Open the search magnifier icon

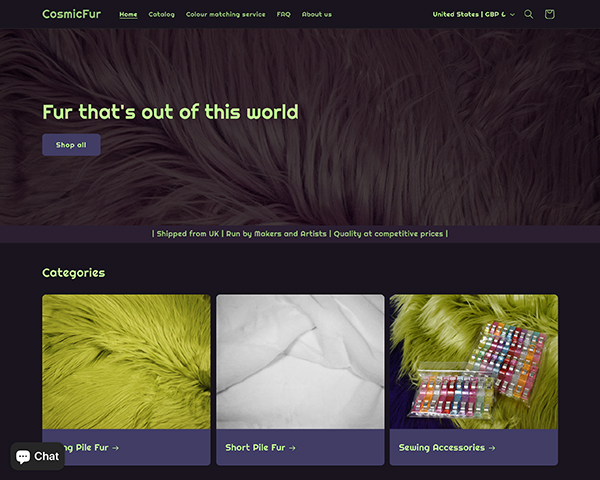pyautogui.click(x=528, y=15)
